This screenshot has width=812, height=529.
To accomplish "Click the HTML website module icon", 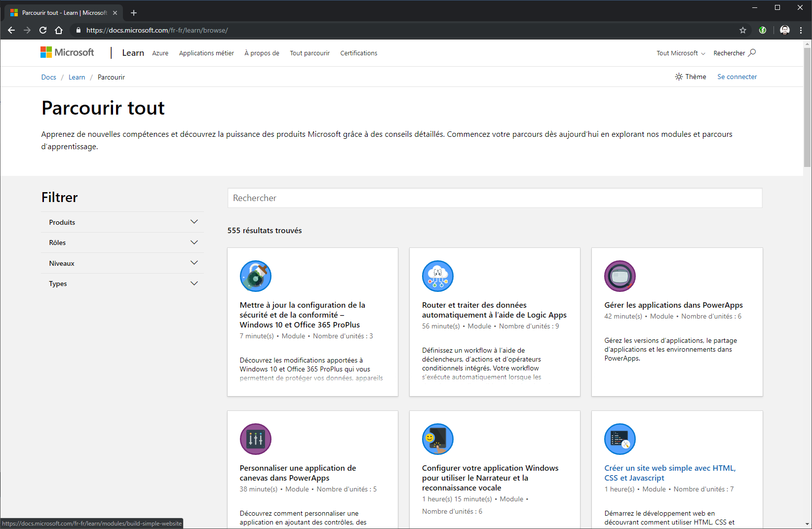I will click(619, 439).
